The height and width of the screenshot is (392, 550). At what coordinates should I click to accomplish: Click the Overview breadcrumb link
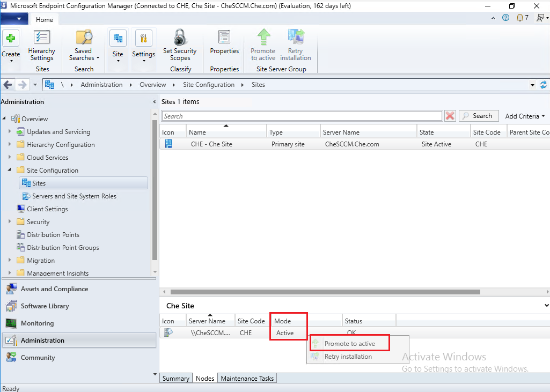[152, 85]
